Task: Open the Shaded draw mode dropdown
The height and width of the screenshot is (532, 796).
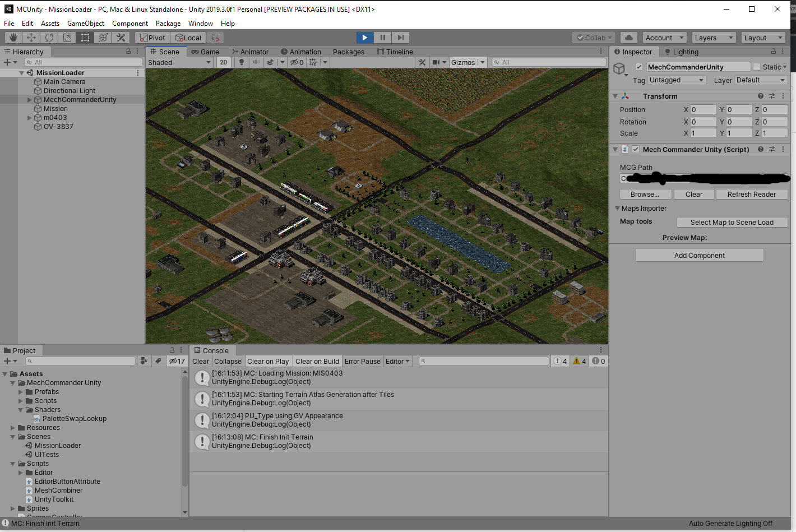Action: 179,62
